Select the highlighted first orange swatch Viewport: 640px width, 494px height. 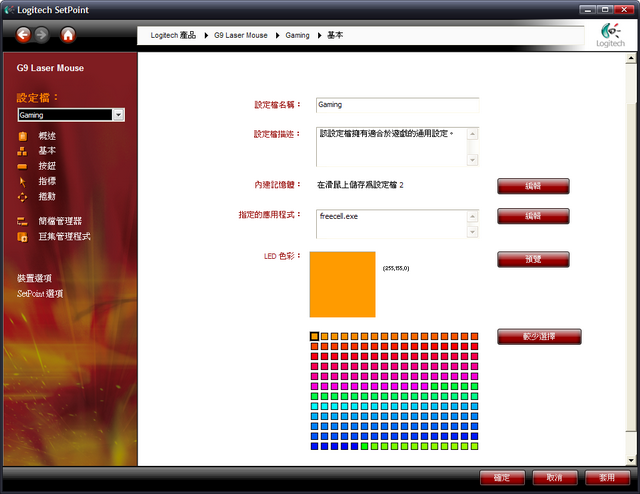point(314,336)
